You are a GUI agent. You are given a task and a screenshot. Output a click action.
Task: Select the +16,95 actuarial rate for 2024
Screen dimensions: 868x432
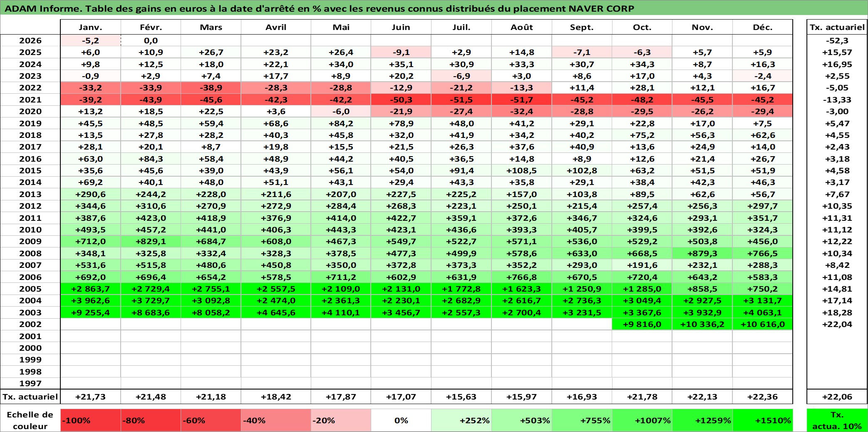[837, 64]
